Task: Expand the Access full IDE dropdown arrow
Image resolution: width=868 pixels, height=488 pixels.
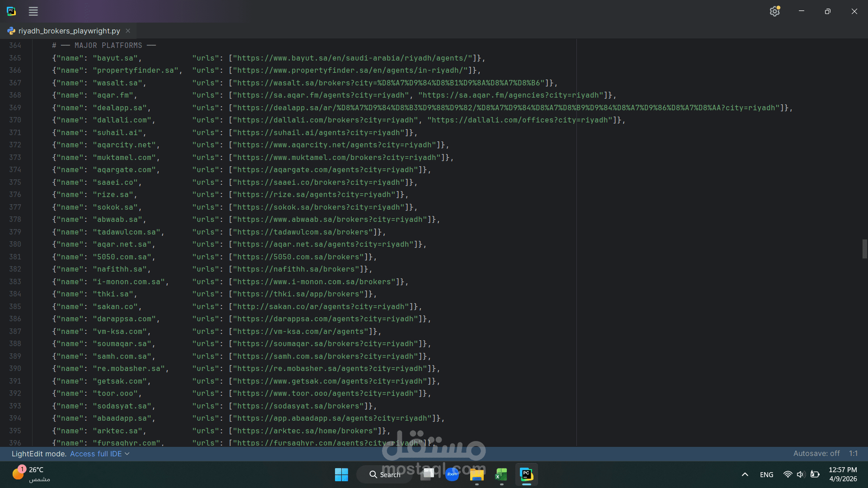Action: tap(127, 454)
